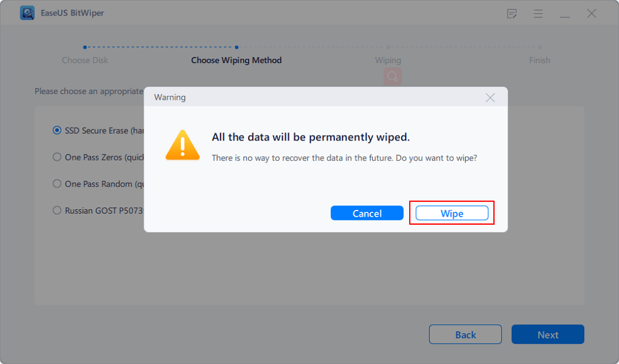Open the feedback note icon
619x364 pixels.
pyautogui.click(x=512, y=14)
